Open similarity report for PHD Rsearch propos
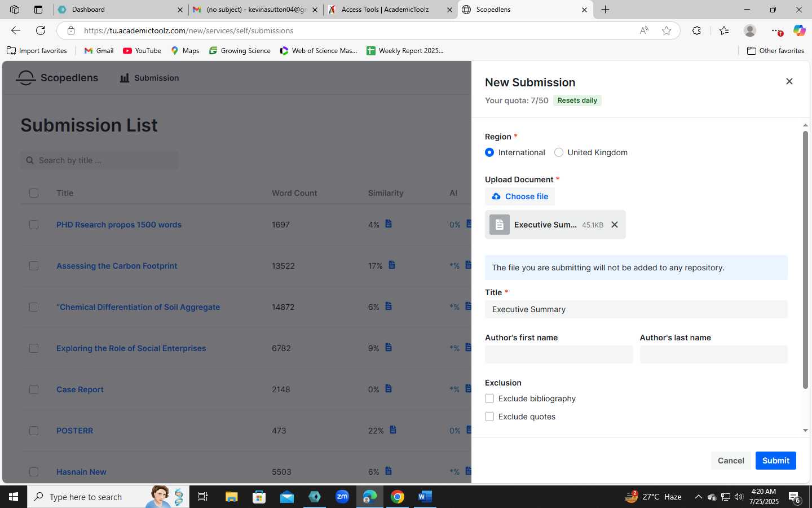Screen dimensions: 812x508 pos(389,224)
